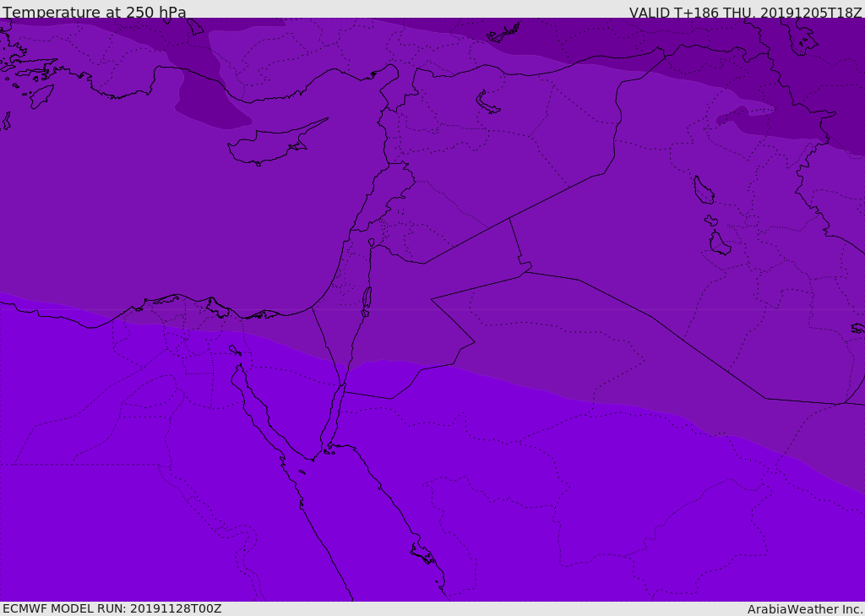
Task: Click the 'Temperature at 250 hPa' title text
Action: 95,12
